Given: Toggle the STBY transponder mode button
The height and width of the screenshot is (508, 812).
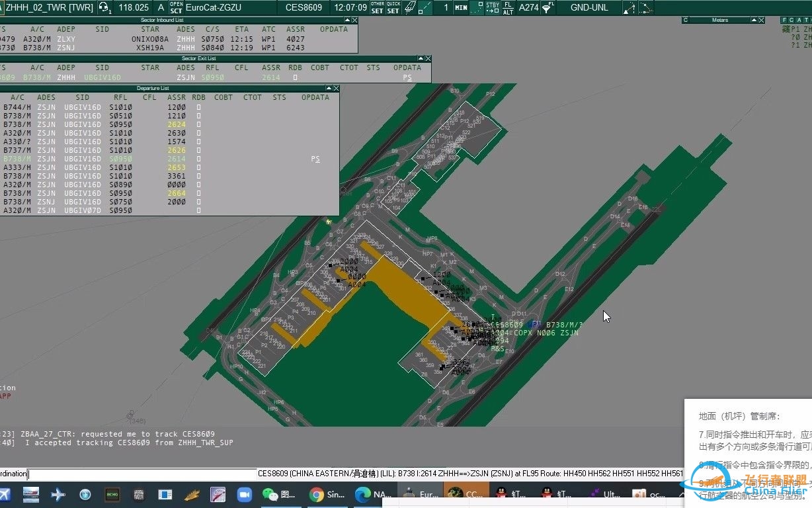Looking at the screenshot, I should (493, 8).
